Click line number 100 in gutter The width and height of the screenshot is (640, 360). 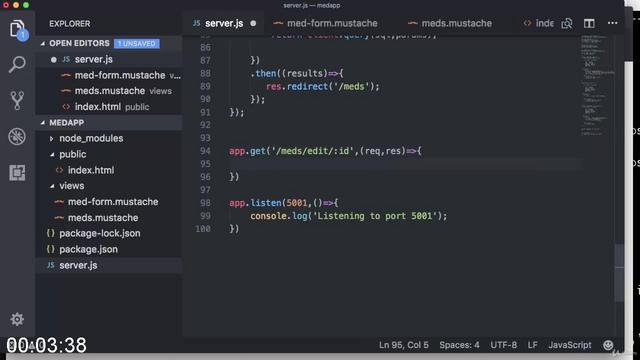(203, 229)
